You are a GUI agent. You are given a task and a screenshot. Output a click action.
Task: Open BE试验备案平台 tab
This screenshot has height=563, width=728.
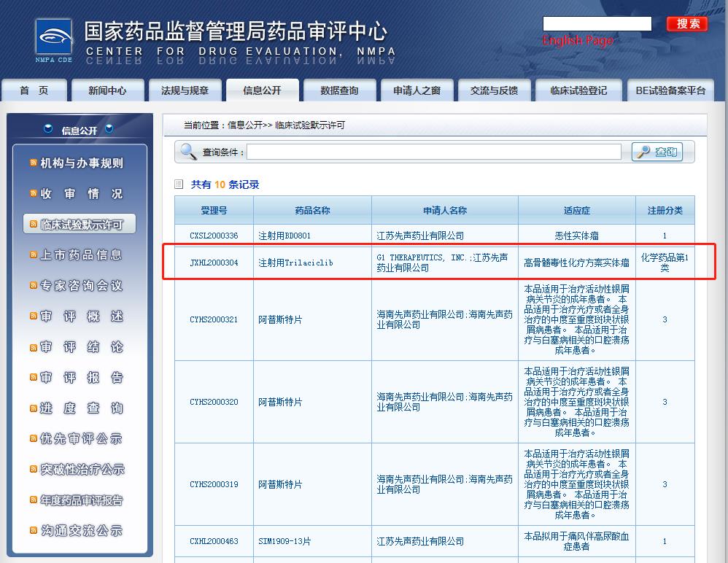(x=670, y=90)
